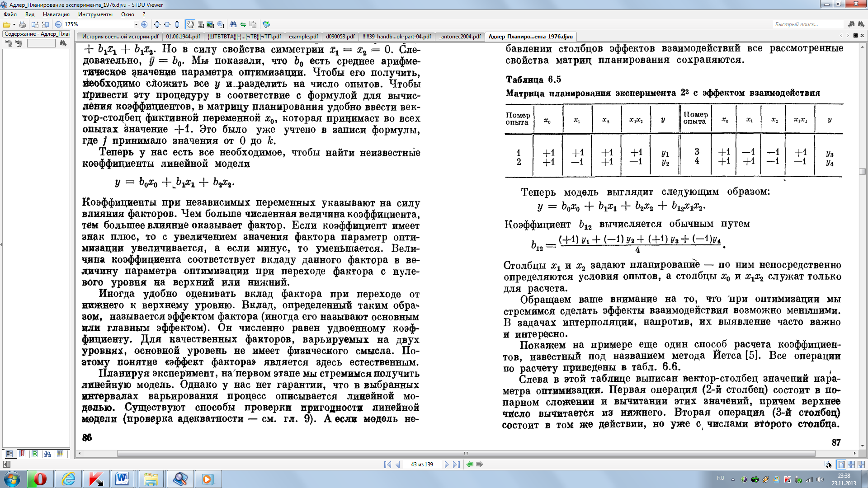
Task: Expand the Open file recent-files arrow
Action: click(14, 24)
